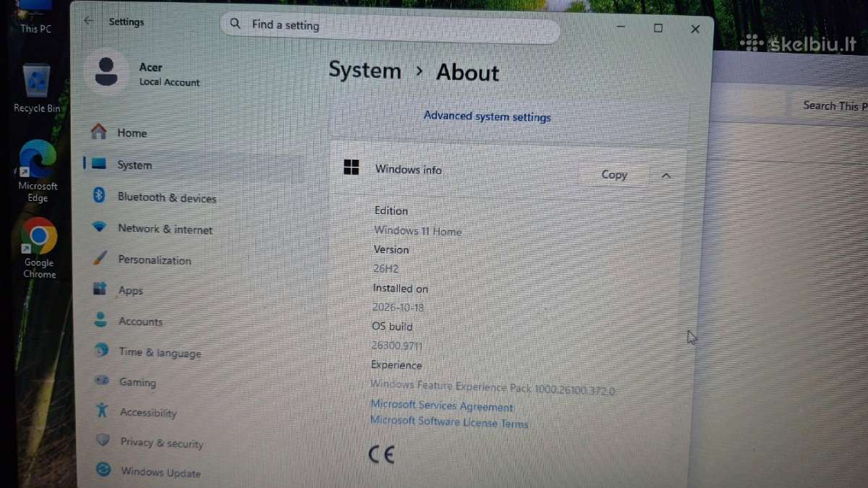Click the Windows logo beside Windows info
The image size is (868, 488).
[x=352, y=168]
